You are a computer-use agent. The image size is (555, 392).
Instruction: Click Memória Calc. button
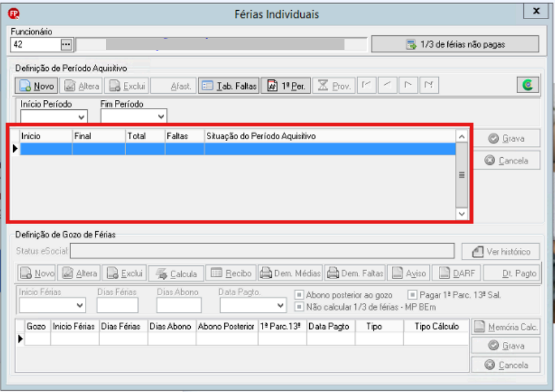tap(506, 327)
